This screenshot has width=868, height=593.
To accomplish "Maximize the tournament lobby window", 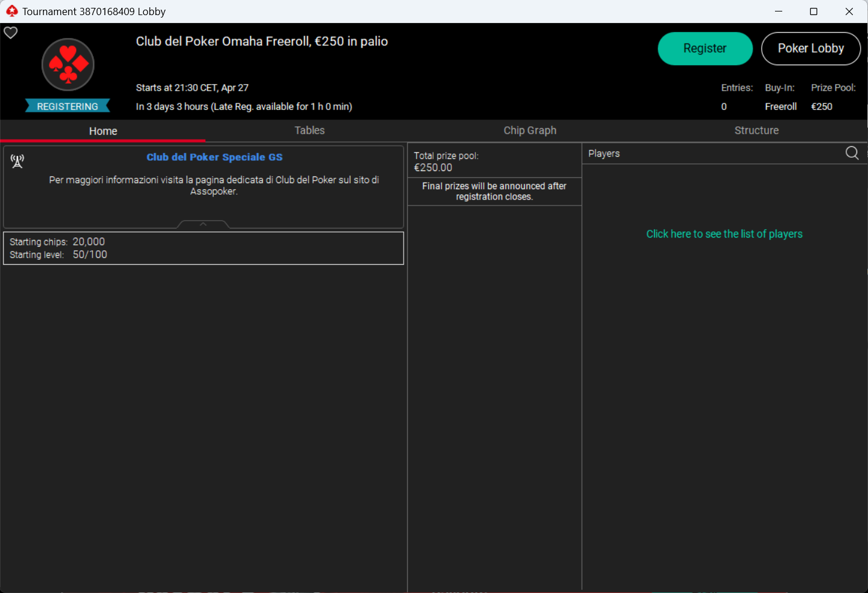I will coord(814,11).
